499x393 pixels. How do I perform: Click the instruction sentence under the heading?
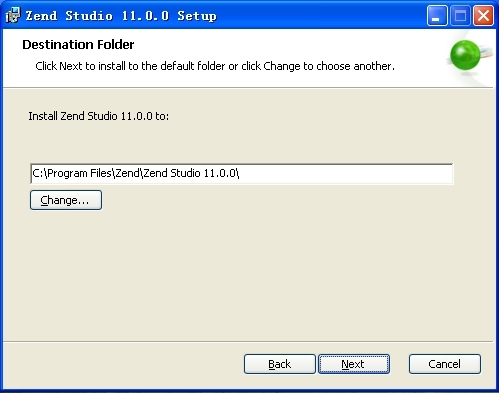[215, 66]
